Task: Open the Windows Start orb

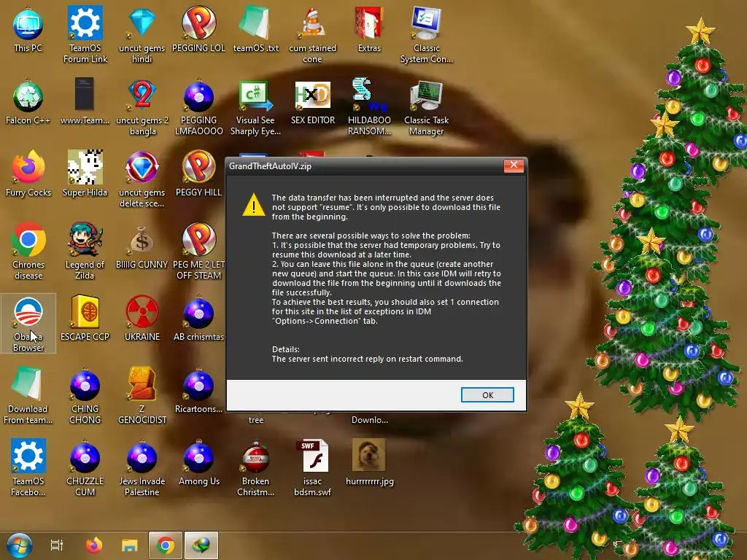Action: point(20,545)
